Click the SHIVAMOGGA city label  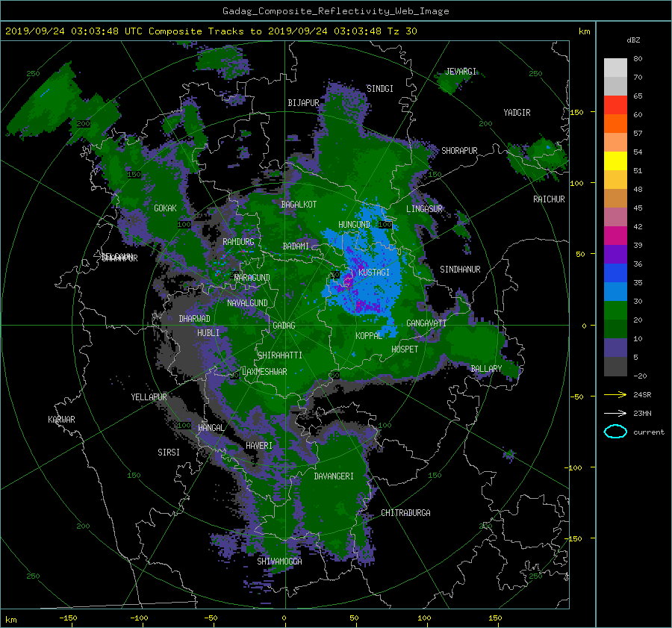pyautogui.click(x=279, y=561)
